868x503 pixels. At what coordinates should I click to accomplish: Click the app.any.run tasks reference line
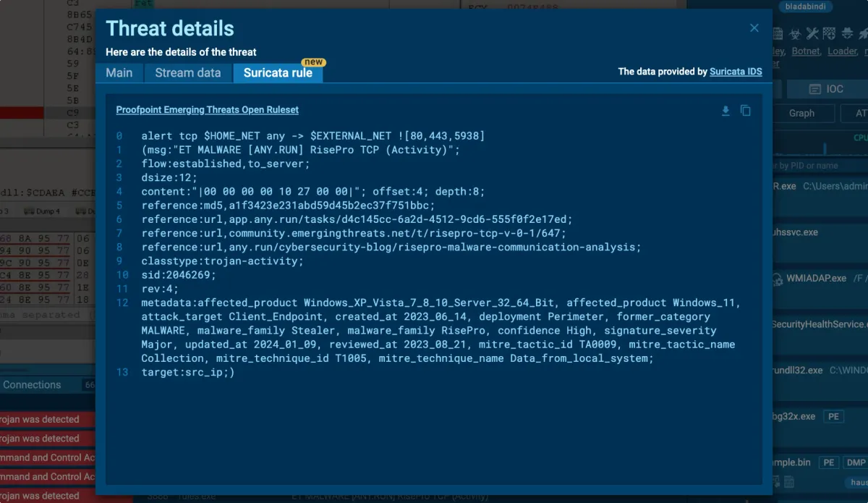357,219
